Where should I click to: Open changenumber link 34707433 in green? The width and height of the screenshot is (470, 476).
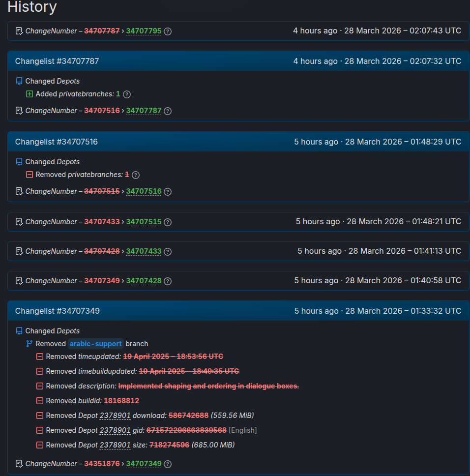[x=144, y=251]
